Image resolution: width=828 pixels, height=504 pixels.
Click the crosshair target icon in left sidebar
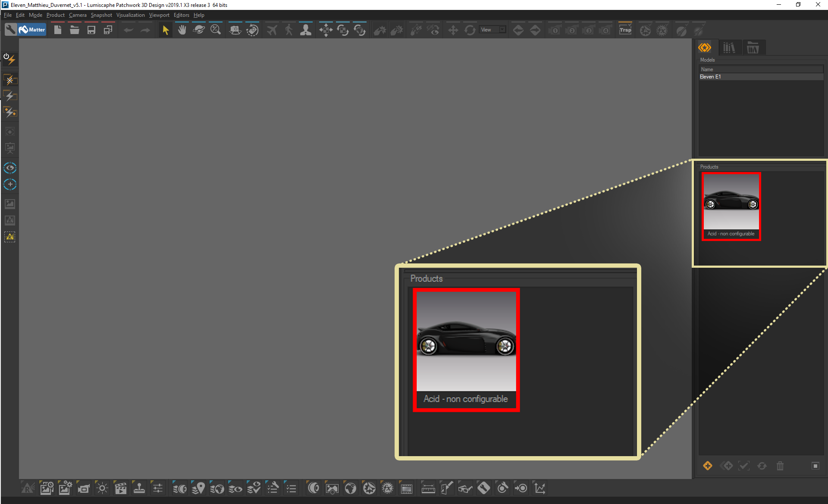(10, 185)
